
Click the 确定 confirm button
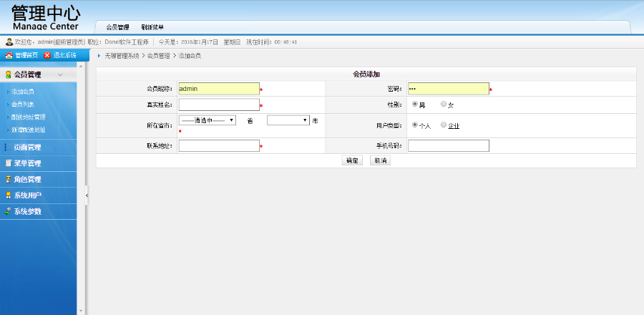(352, 160)
